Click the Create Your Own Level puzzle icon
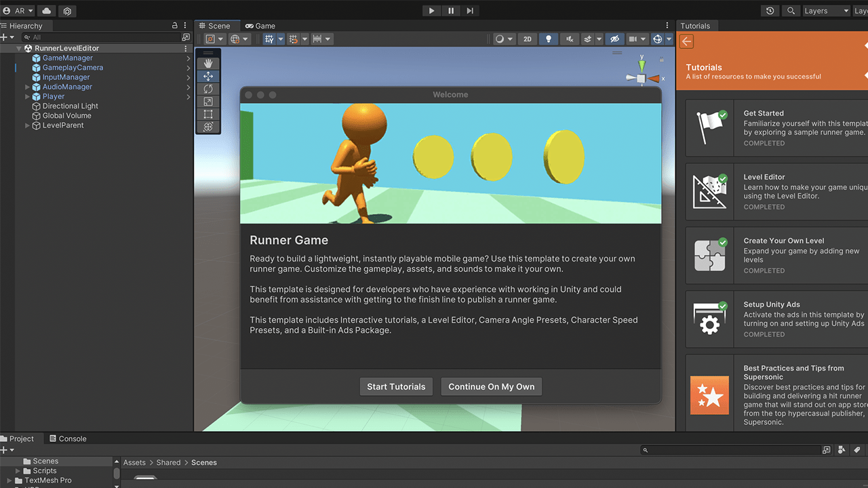 [x=709, y=256]
